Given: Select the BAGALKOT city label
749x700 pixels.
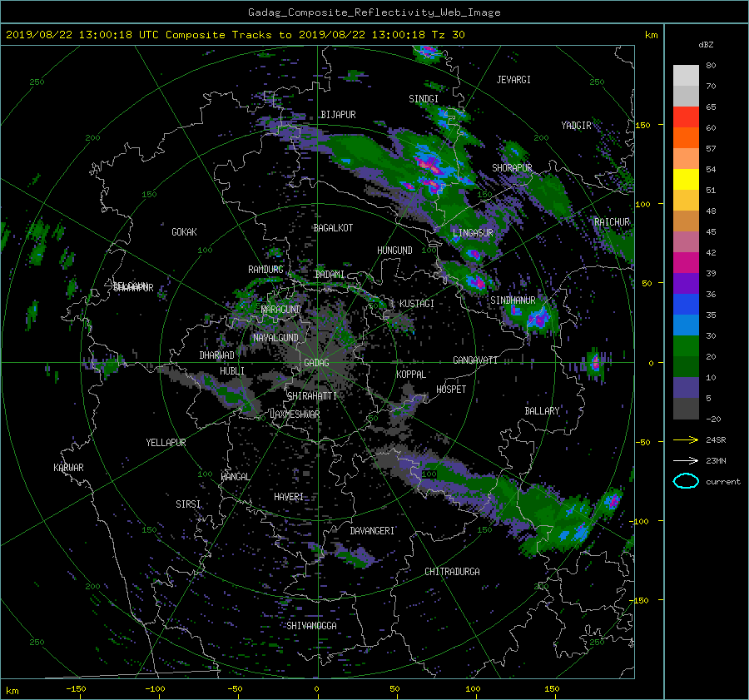Looking at the screenshot, I should point(333,228).
